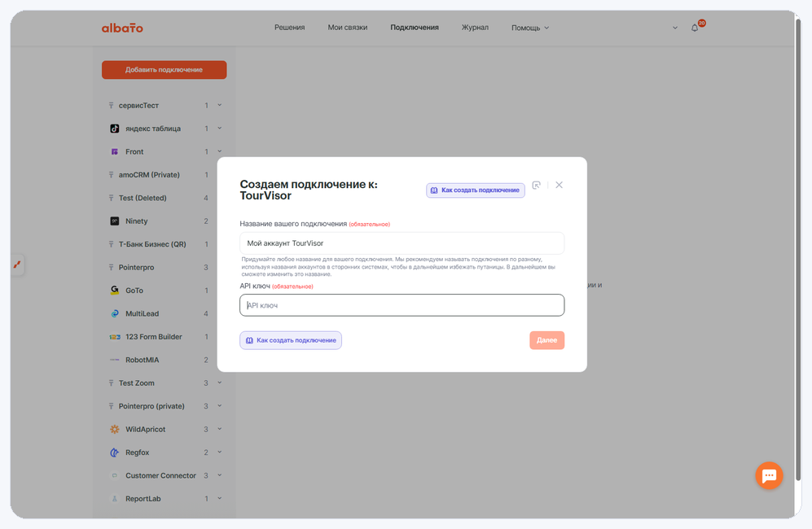Image resolution: width=812 pixels, height=529 pixels.
Task: Expand the Test Zoom connection group
Action: (x=220, y=383)
